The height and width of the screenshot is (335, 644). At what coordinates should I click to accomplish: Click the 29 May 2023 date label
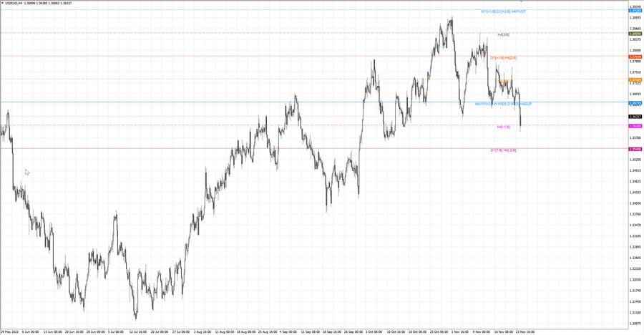click(10, 331)
